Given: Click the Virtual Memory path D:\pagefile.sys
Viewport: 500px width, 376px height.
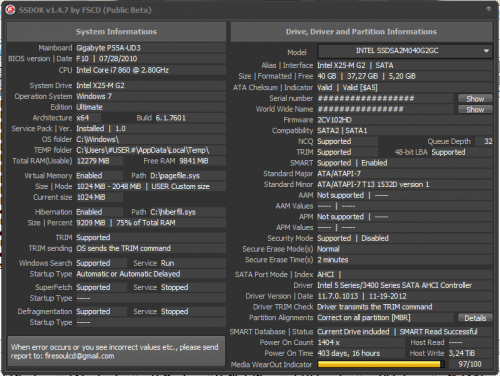Looking at the screenshot, I should 175,176.
